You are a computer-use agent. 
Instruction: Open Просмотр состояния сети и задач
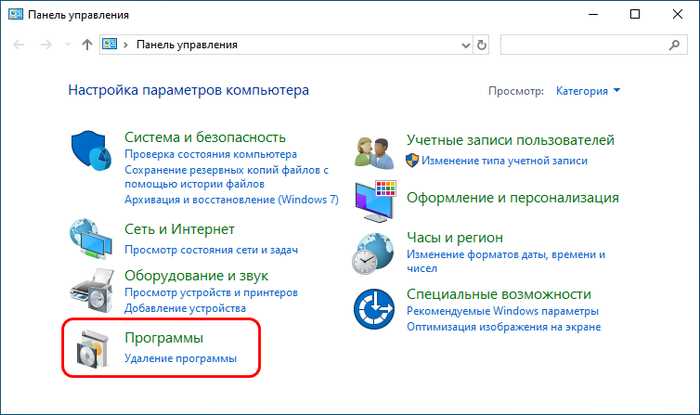coord(211,250)
